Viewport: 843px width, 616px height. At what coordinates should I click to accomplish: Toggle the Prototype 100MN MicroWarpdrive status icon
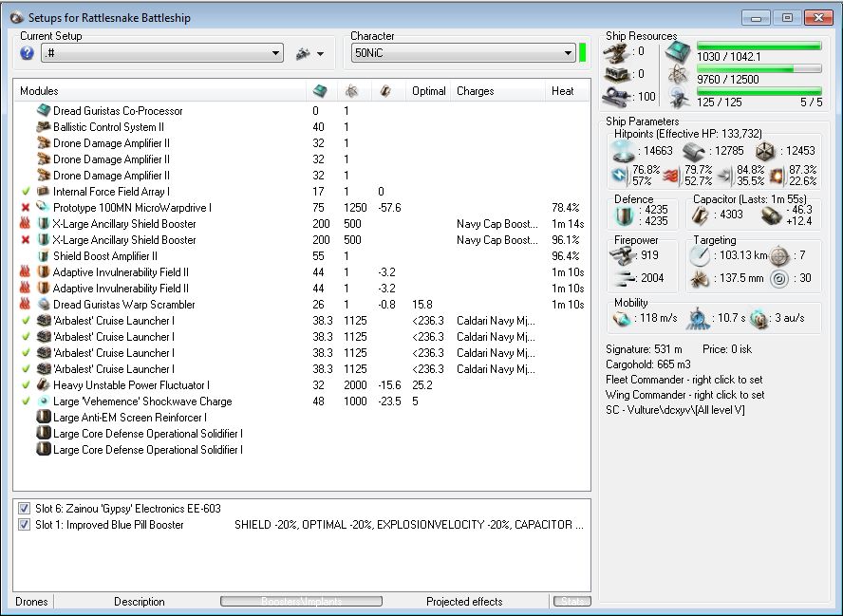[x=26, y=208]
